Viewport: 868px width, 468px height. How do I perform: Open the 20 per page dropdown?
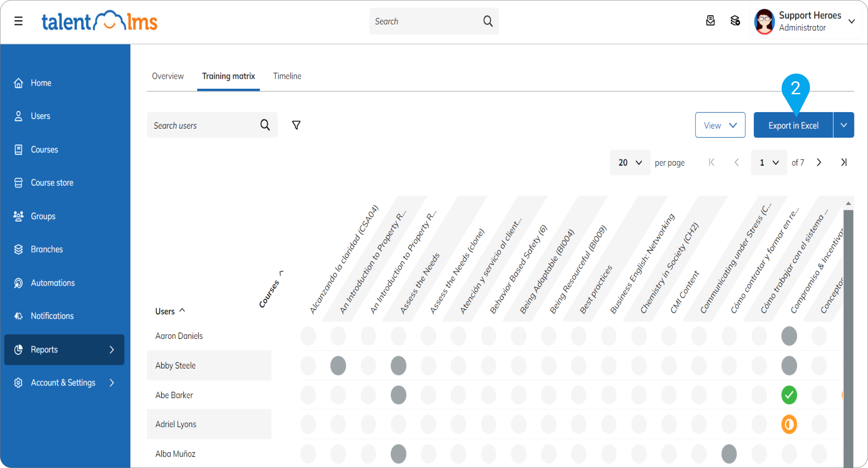pos(630,163)
